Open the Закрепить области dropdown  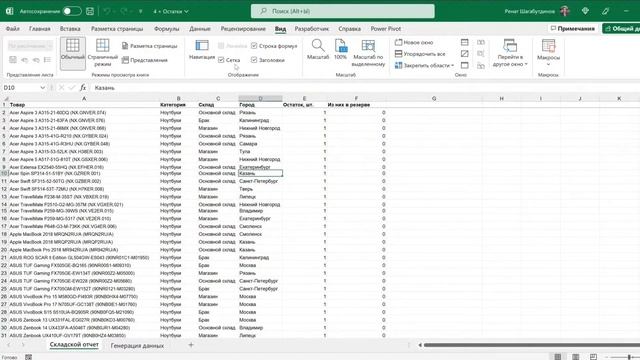click(424, 65)
